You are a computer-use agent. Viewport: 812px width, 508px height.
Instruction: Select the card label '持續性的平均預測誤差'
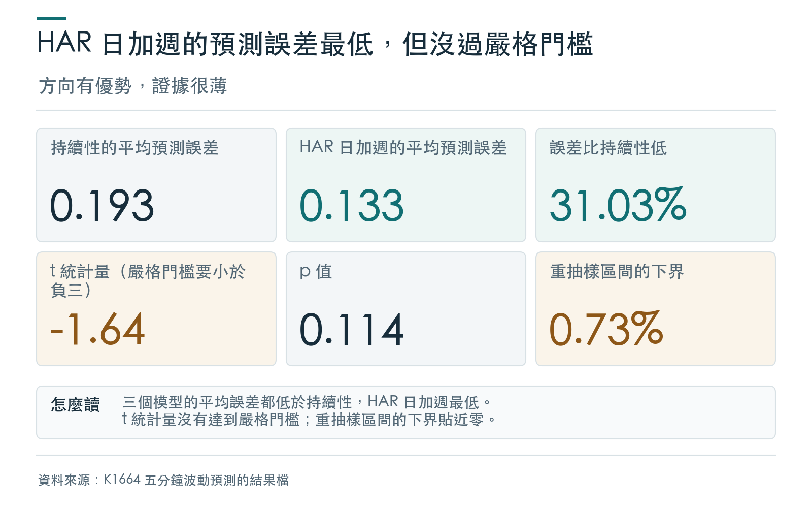click(134, 148)
